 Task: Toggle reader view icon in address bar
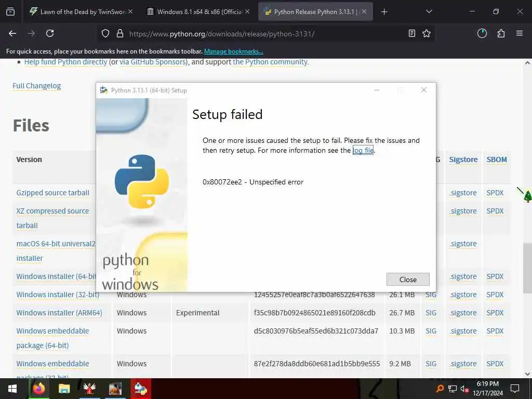tap(411, 33)
